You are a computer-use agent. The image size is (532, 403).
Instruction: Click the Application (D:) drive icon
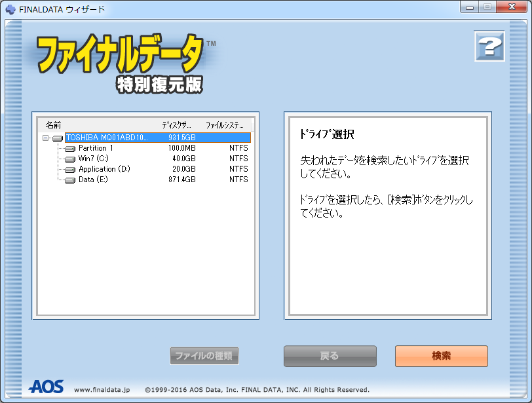70,170
